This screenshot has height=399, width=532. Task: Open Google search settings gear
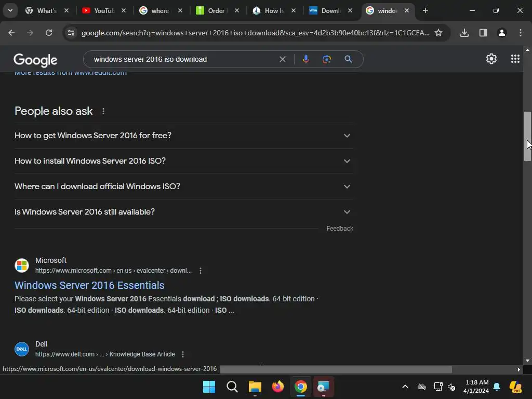[x=491, y=59]
